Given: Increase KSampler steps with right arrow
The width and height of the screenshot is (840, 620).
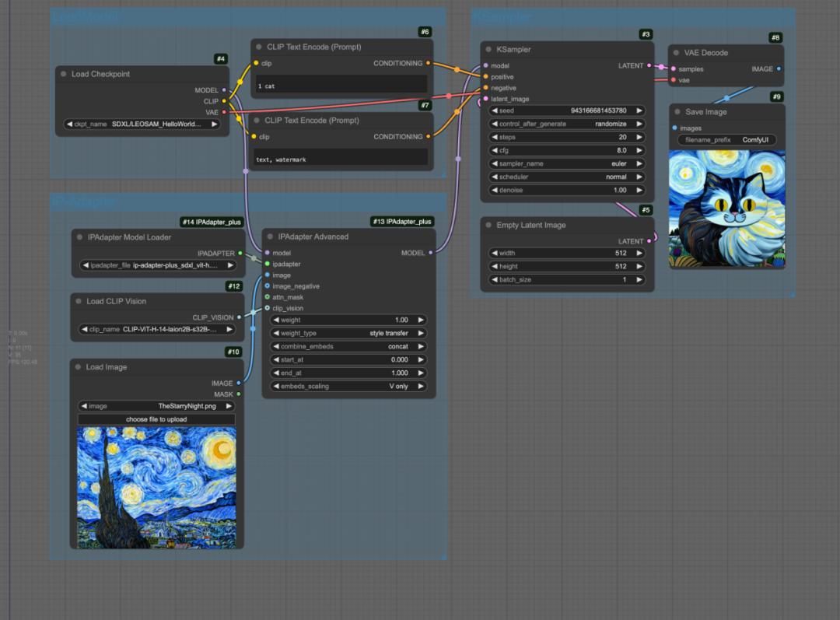Looking at the screenshot, I should point(639,137).
